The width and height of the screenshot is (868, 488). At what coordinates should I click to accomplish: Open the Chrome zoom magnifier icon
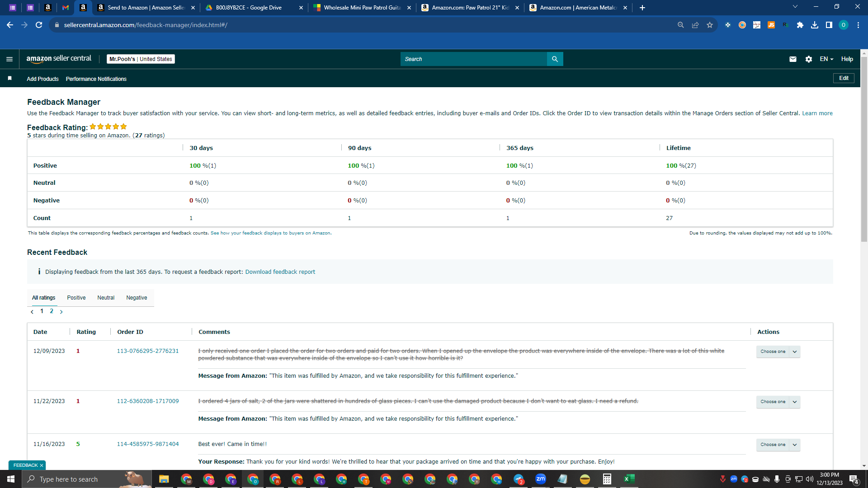(681, 25)
